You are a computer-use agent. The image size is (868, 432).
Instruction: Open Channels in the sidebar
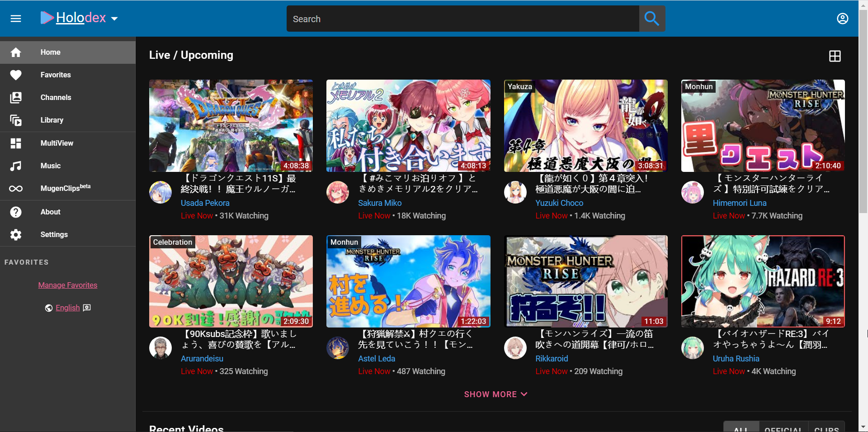(68, 98)
